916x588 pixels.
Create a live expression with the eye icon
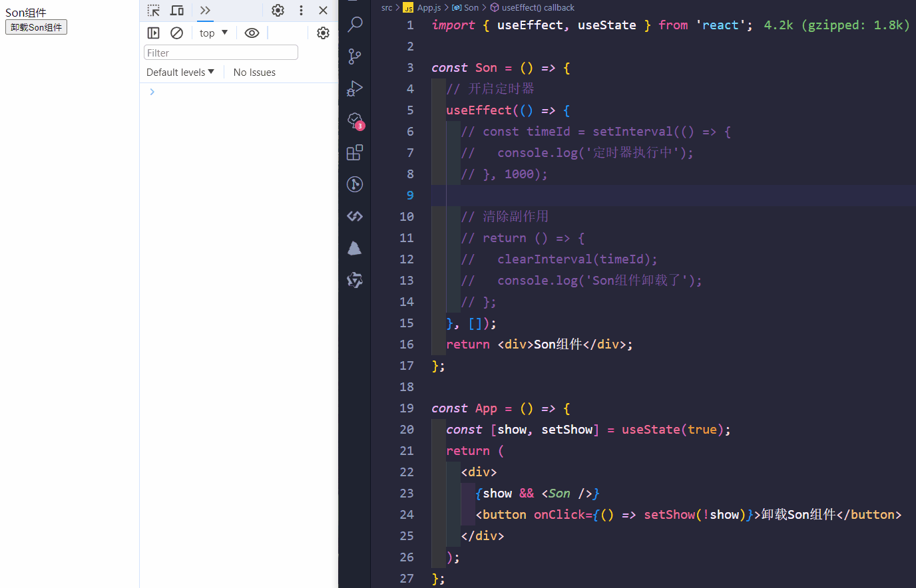[x=252, y=33]
